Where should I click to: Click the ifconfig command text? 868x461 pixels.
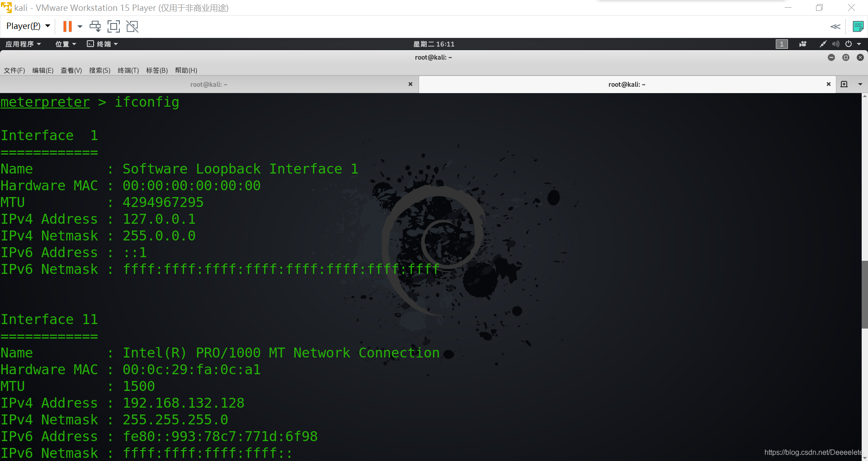[x=147, y=102]
